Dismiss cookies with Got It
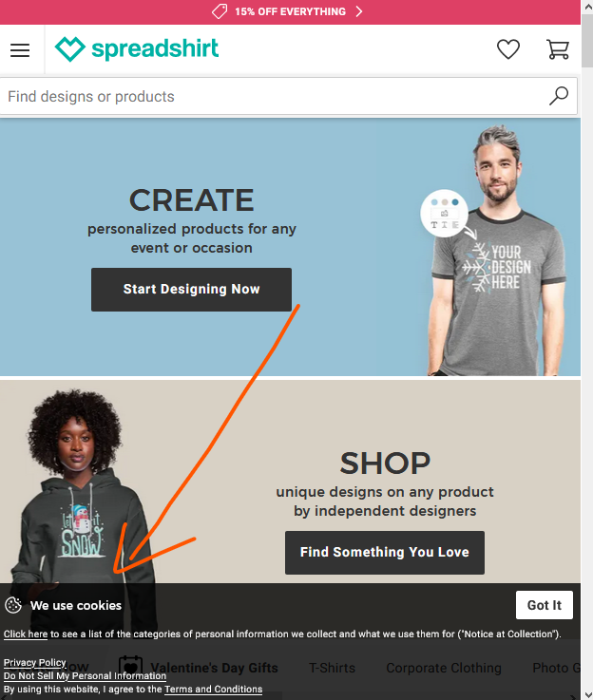The height and width of the screenshot is (700, 593). coord(544,605)
